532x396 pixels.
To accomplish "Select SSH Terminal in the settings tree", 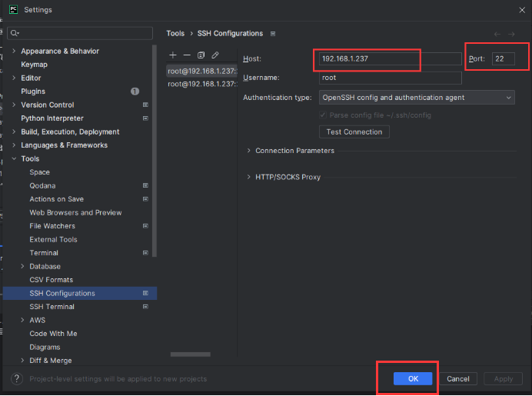I will coord(52,307).
